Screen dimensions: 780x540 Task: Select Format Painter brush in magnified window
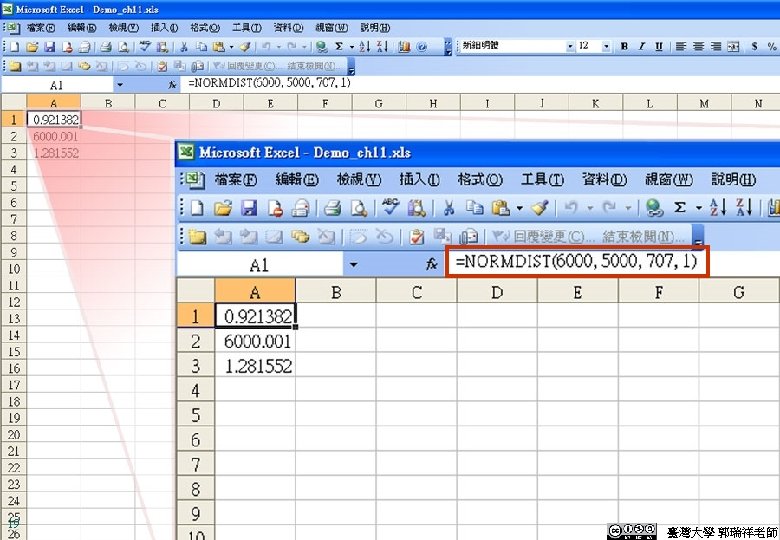tap(540, 208)
